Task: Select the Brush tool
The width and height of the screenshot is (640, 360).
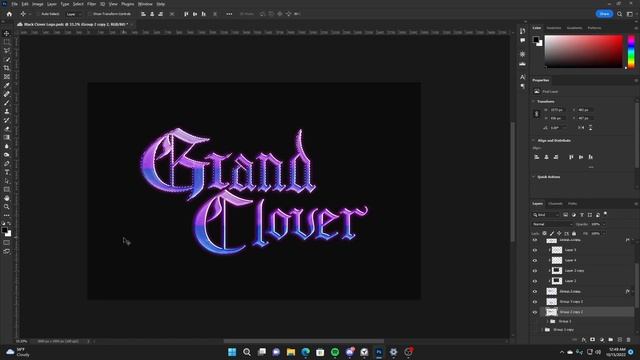Action: 7,102
